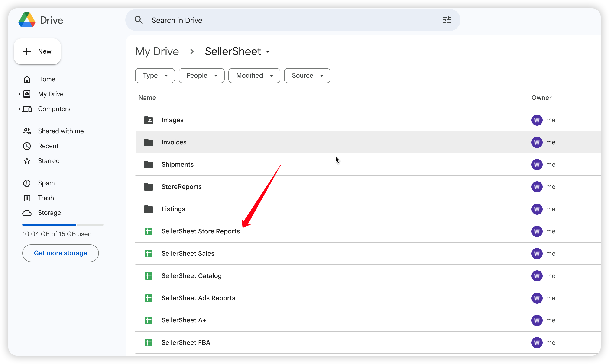
Task: Sort by the Name column header
Action: tap(147, 97)
